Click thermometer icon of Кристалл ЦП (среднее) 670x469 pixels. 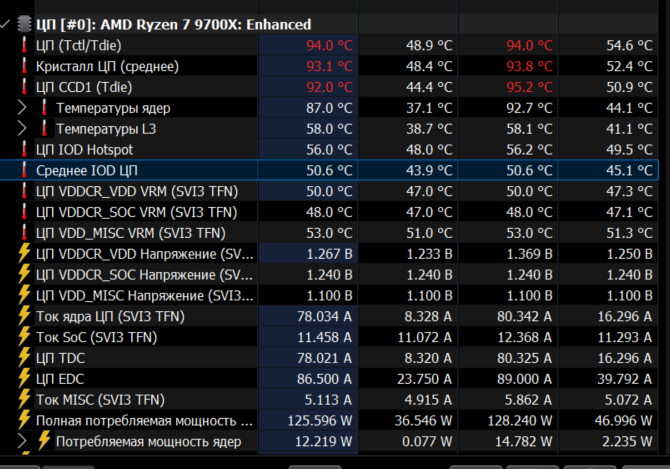click(24, 66)
